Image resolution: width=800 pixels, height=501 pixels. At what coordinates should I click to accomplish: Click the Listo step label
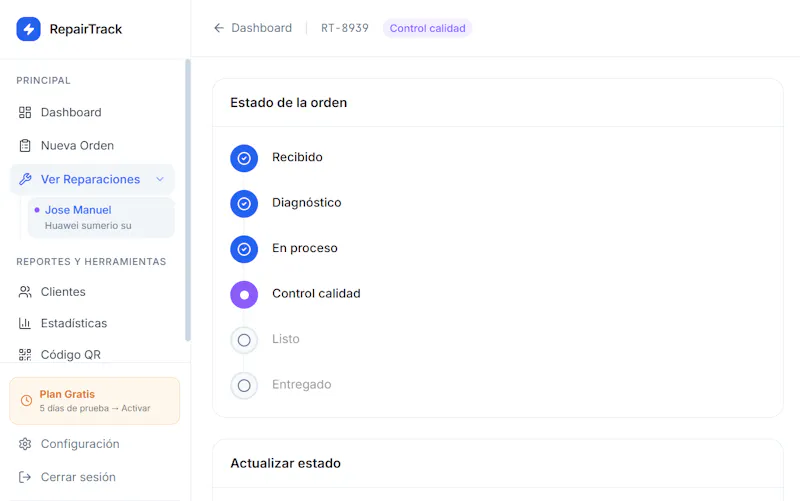pyautogui.click(x=286, y=339)
